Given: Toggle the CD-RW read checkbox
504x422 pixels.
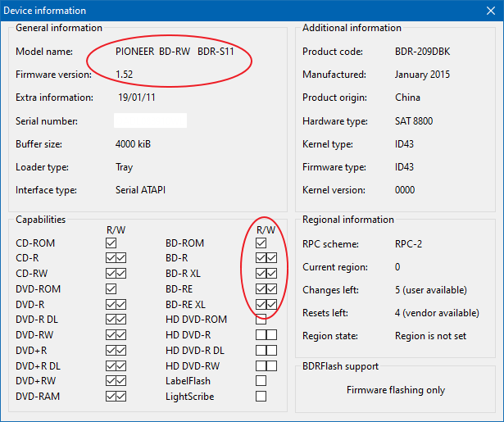Looking at the screenshot, I should point(111,273).
